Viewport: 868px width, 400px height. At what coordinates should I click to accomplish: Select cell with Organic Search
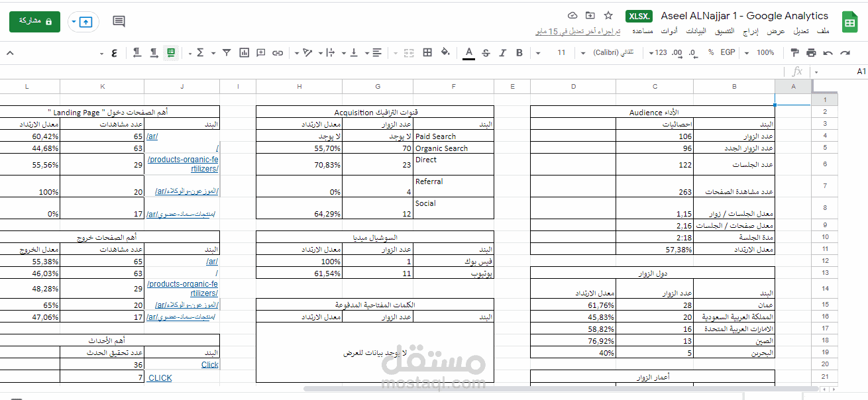click(454, 148)
